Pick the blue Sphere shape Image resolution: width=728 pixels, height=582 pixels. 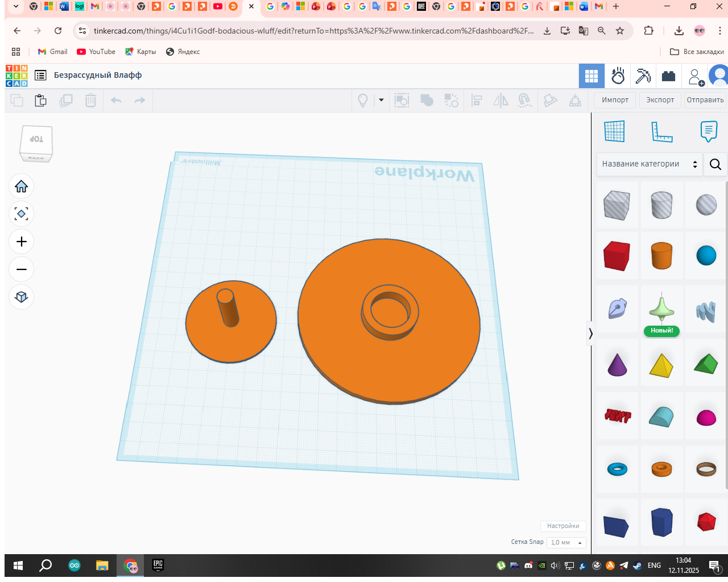706,255
